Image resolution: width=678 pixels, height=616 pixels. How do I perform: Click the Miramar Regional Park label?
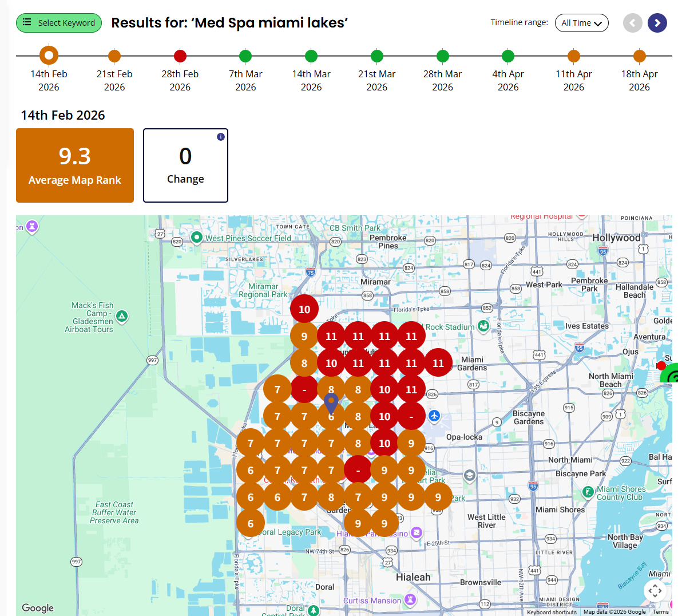[x=263, y=290]
